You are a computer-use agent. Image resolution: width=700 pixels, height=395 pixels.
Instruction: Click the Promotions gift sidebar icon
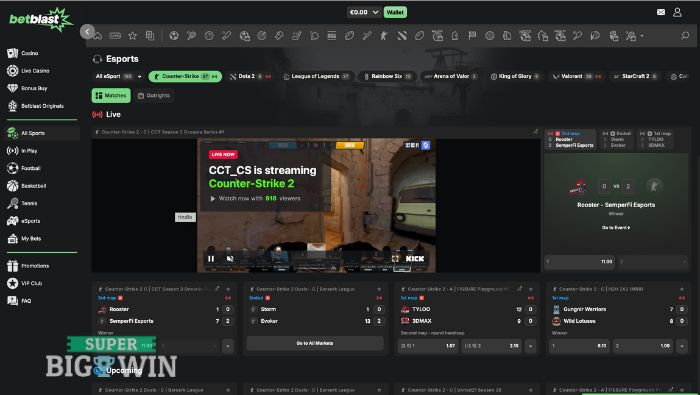[x=12, y=266]
